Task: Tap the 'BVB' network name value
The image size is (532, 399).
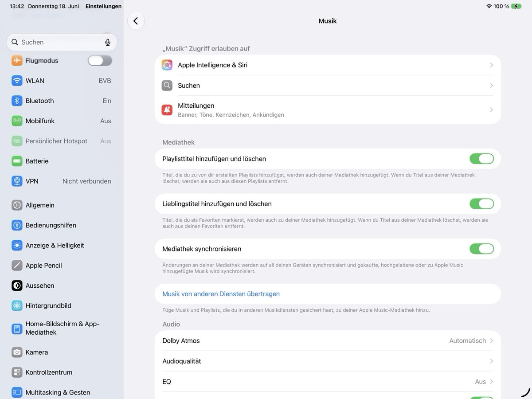Action: (x=105, y=81)
